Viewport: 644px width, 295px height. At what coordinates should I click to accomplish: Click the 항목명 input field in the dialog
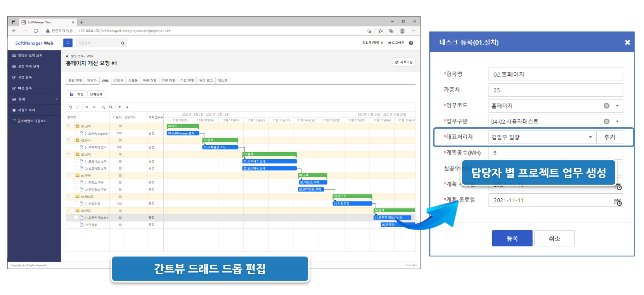pyautogui.click(x=555, y=75)
